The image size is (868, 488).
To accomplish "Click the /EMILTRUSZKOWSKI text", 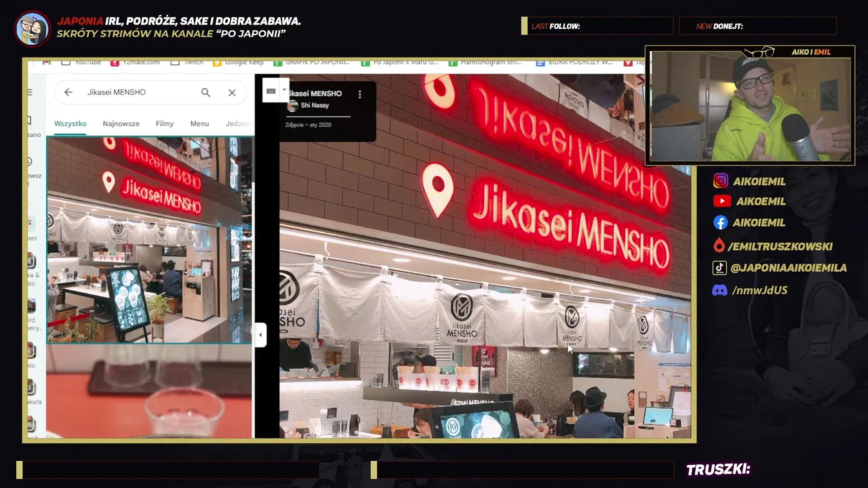I will pyautogui.click(x=780, y=247).
